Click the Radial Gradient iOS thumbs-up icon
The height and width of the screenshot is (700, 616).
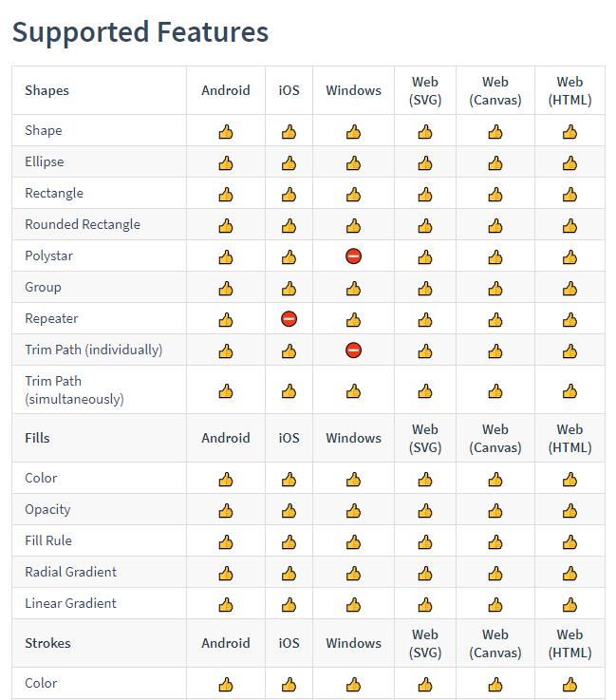tap(289, 574)
